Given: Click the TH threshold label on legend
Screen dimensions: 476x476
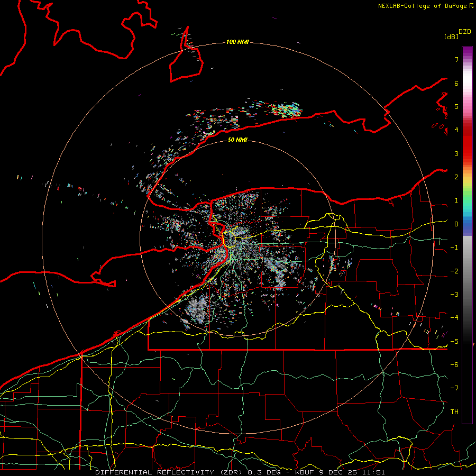Looking at the screenshot, I should point(454,412).
